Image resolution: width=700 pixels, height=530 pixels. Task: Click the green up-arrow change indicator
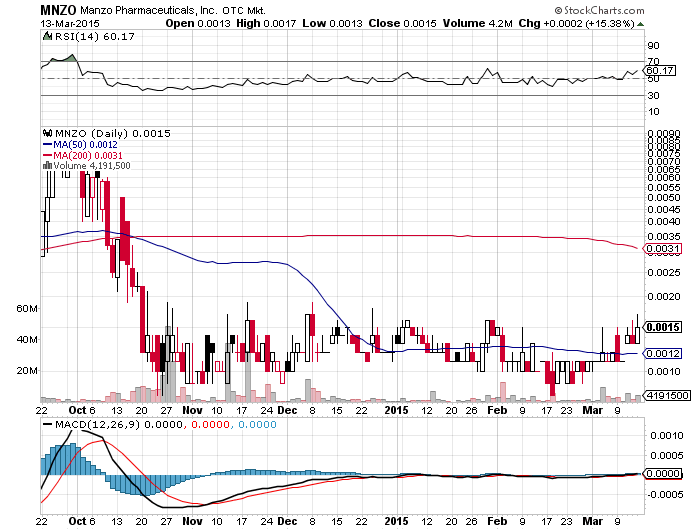click(641, 24)
